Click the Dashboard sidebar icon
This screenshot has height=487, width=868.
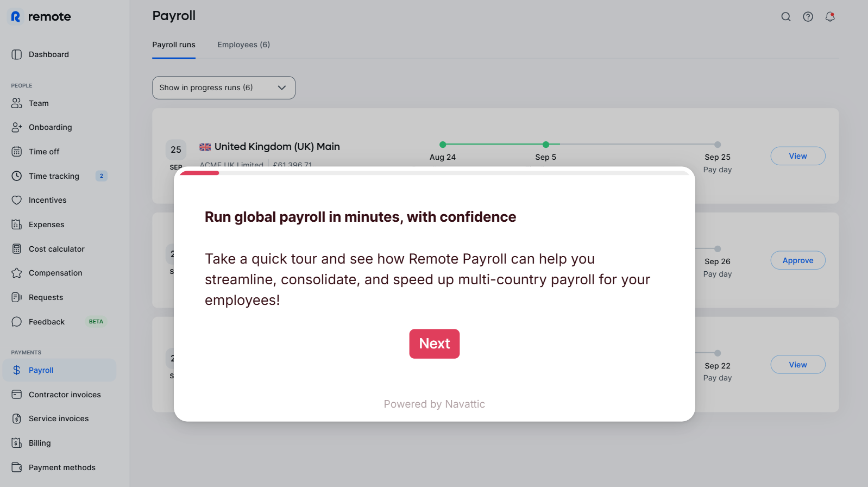point(17,54)
